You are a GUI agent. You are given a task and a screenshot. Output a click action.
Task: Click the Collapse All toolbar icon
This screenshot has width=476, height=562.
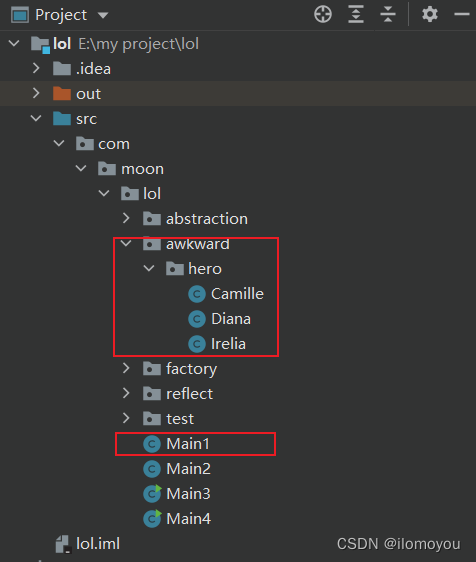388,15
